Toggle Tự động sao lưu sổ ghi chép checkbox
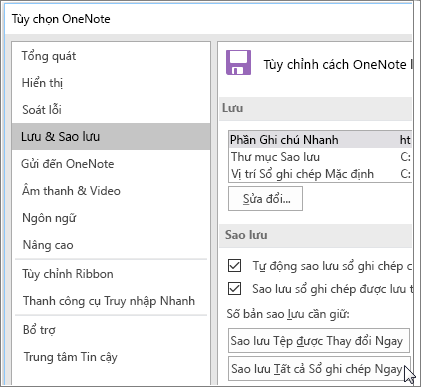 pyautogui.click(x=234, y=266)
